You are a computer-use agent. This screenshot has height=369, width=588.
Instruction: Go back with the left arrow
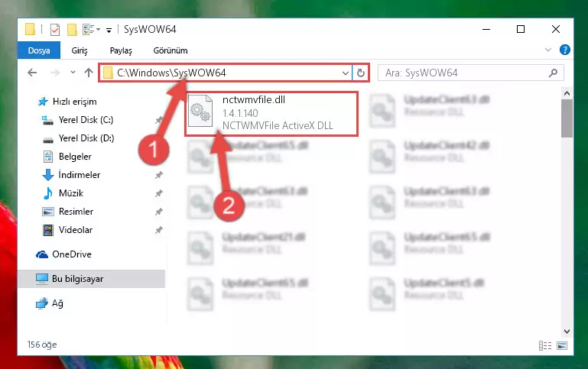tap(32, 73)
